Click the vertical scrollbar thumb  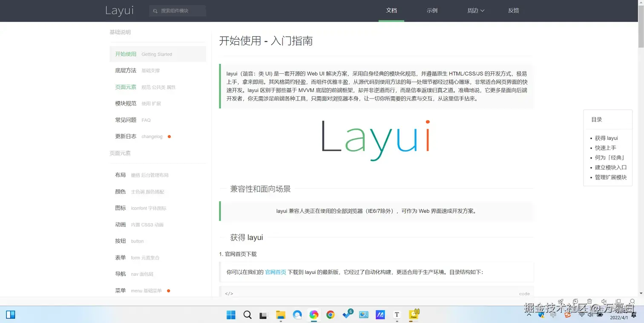tap(641, 27)
